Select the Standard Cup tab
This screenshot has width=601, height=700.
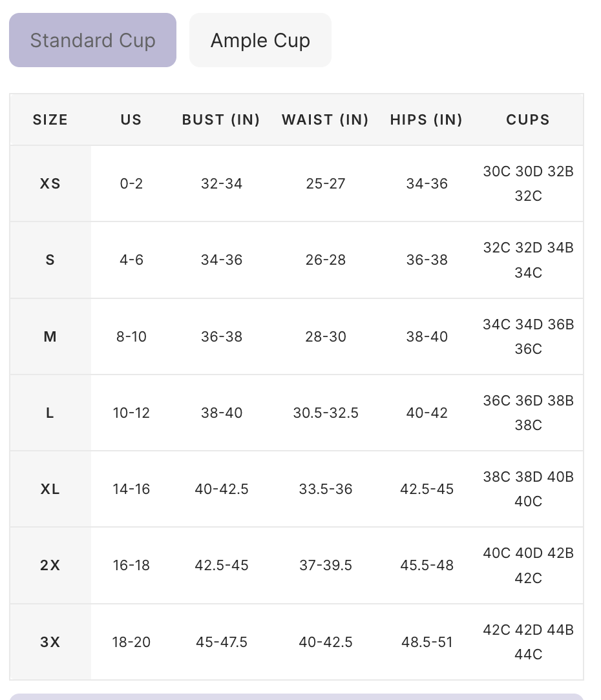click(92, 40)
